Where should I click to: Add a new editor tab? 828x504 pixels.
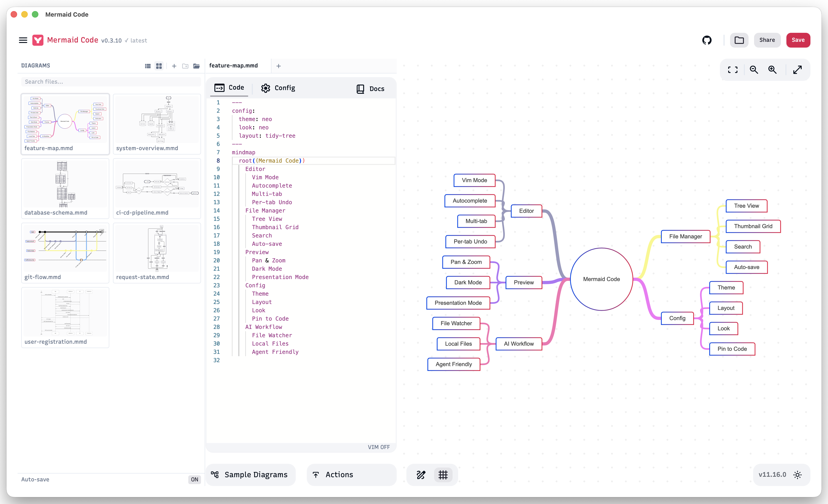point(279,66)
